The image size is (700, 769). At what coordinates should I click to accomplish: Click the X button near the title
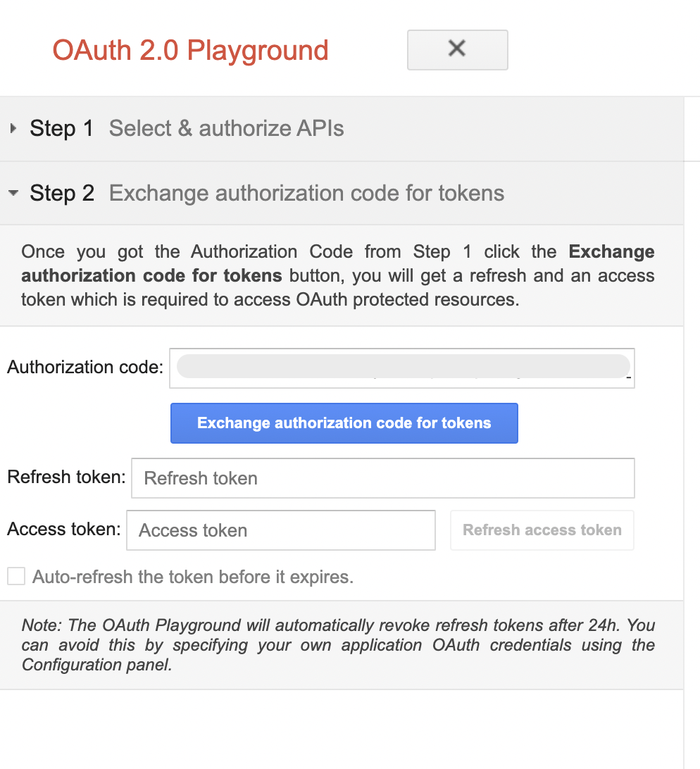(x=457, y=50)
